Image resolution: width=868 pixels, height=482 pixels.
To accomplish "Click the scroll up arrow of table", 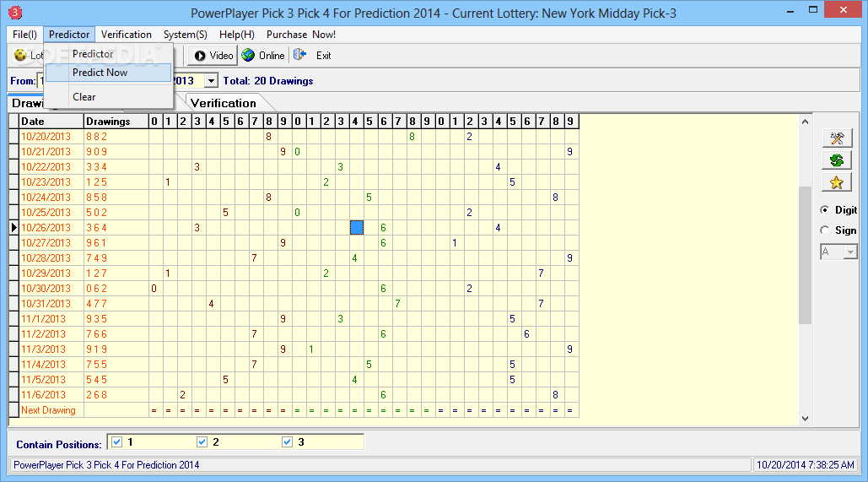I will click(806, 122).
